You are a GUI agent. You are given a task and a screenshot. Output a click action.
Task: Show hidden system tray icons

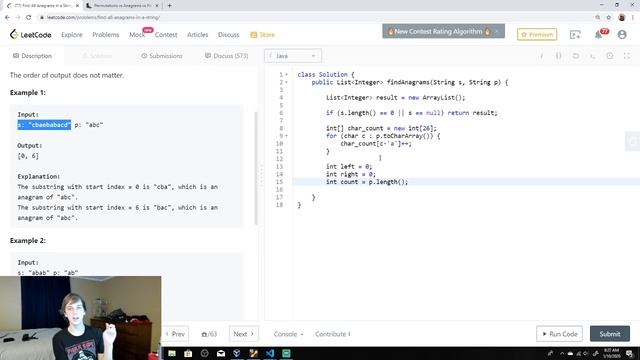562,353
